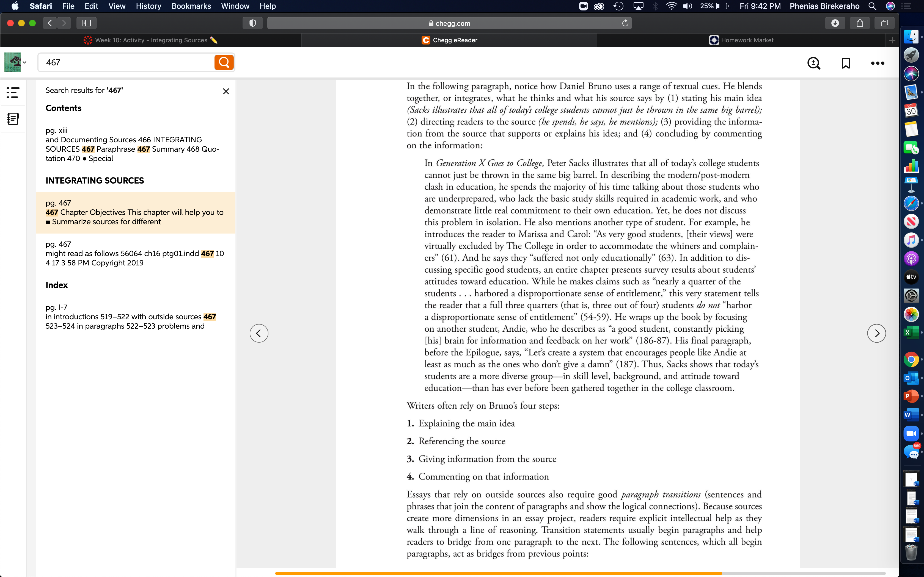924x577 pixels.
Task: Open the zoom magnifier in eReader toolbar
Action: click(814, 63)
